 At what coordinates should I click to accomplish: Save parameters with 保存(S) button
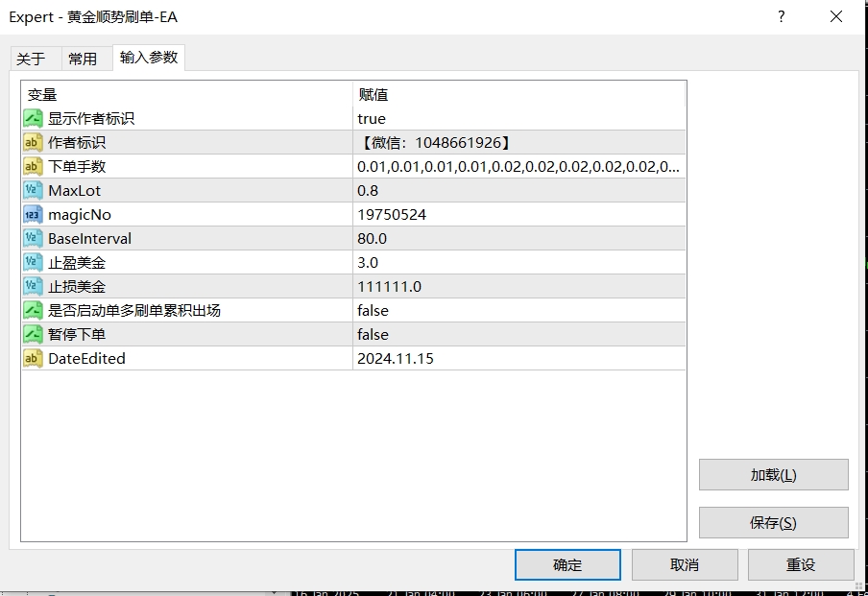point(773,523)
